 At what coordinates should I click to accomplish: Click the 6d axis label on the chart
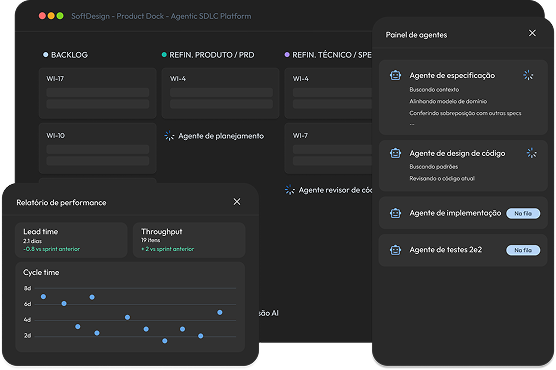pyautogui.click(x=27, y=304)
